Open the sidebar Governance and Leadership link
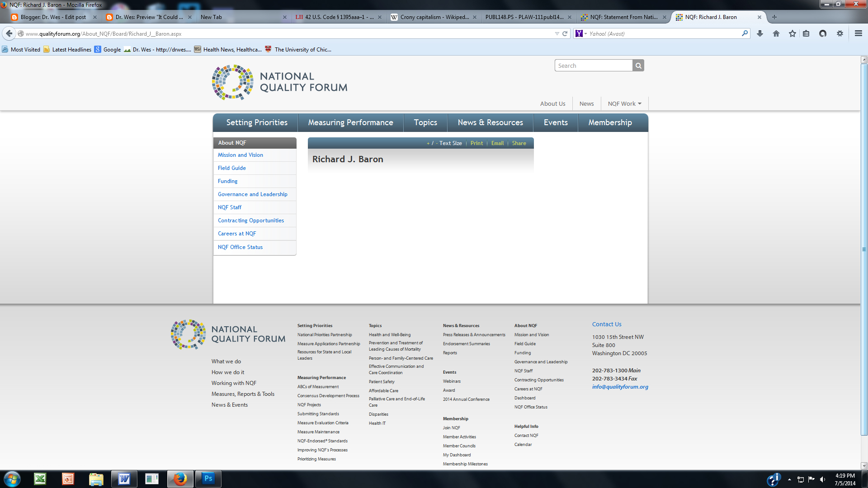The image size is (868, 488). tap(252, 194)
